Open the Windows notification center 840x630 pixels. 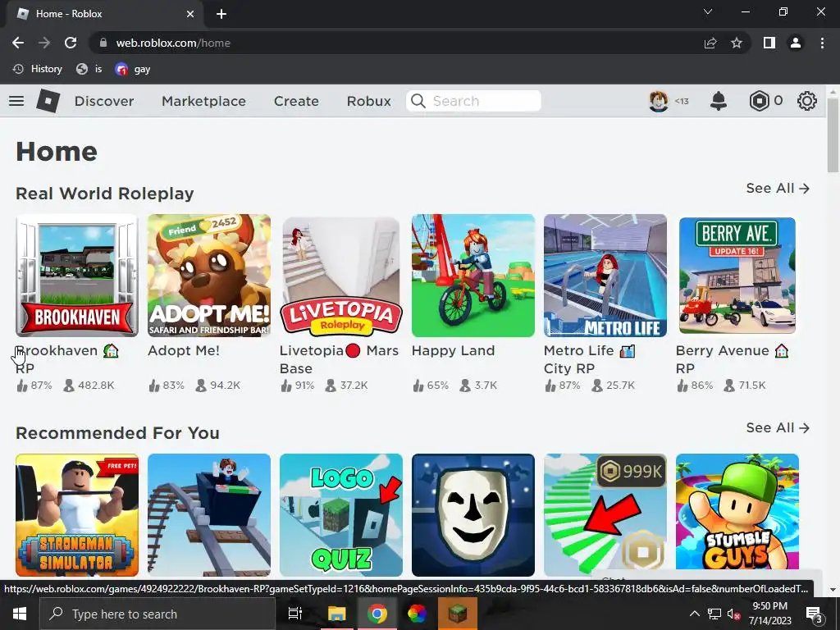tap(815, 614)
